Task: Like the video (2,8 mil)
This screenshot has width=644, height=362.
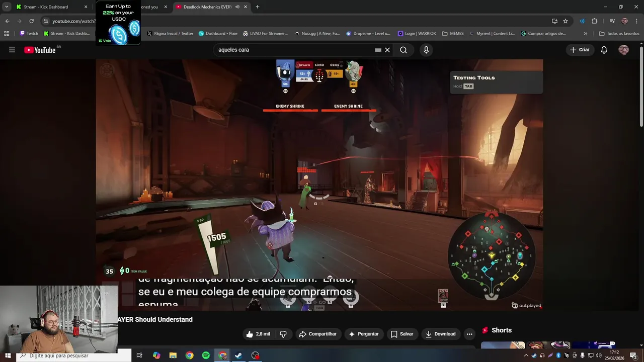Action: pyautogui.click(x=258, y=334)
